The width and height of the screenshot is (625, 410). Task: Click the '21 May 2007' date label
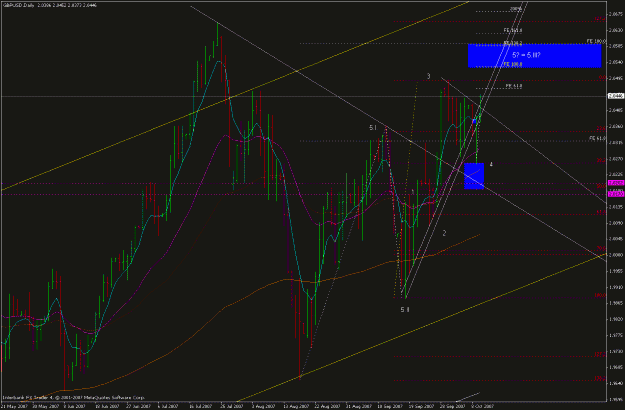(12, 406)
